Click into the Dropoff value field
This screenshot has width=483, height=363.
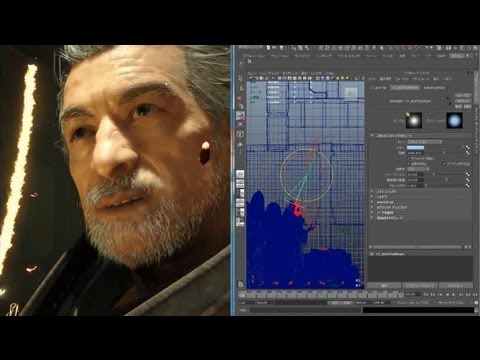(415, 185)
